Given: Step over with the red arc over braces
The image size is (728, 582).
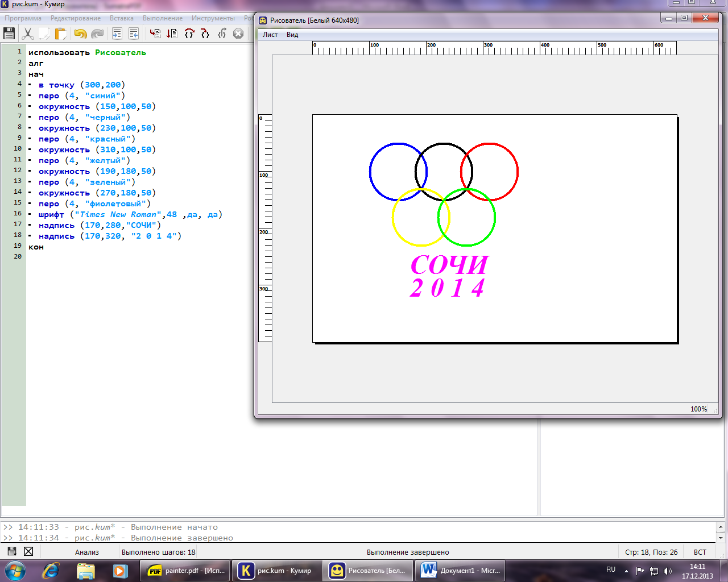Looking at the screenshot, I should point(189,34).
